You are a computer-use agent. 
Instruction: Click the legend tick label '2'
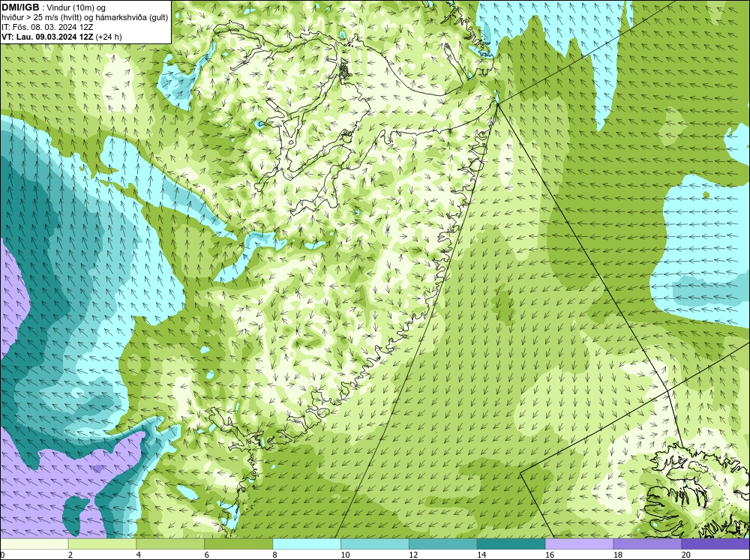(x=70, y=555)
